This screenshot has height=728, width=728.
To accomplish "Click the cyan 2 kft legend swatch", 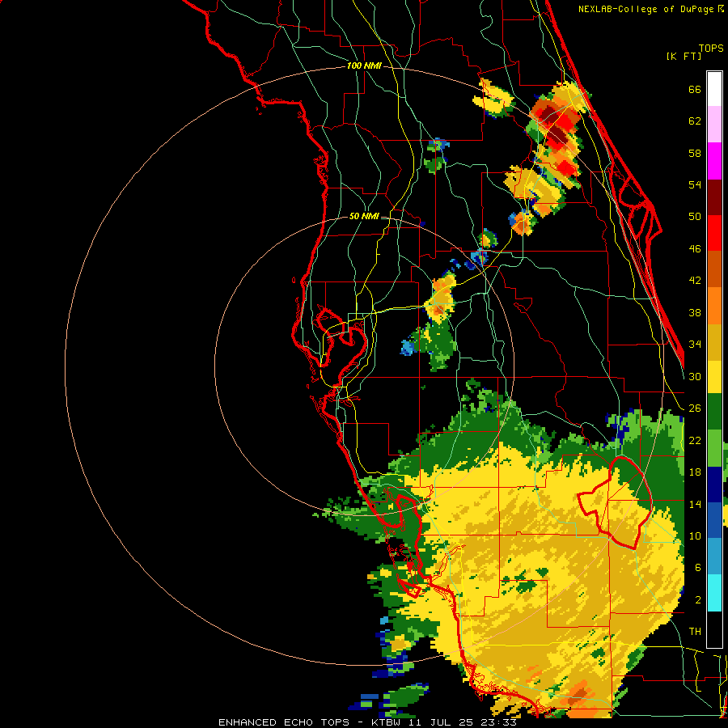I will coord(714,593).
